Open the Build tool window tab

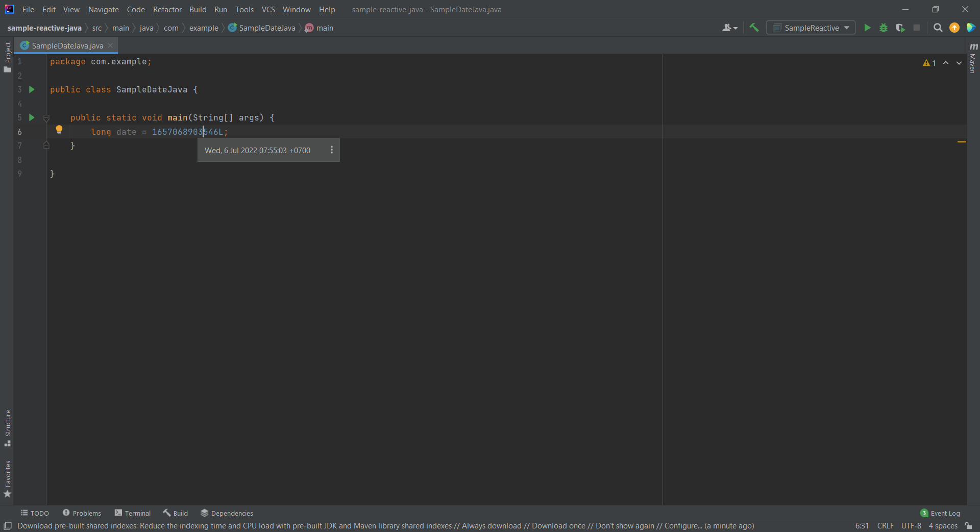(x=176, y=513)
